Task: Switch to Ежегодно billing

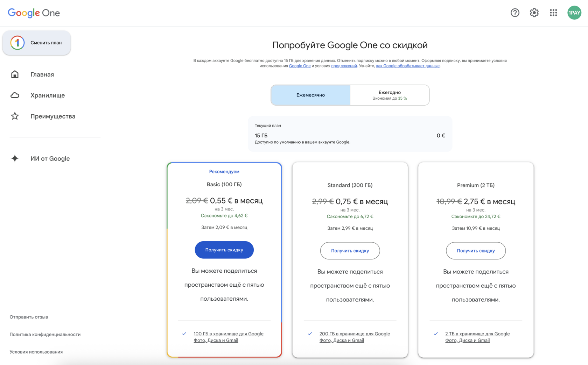Action: click(x=390, y=95)
